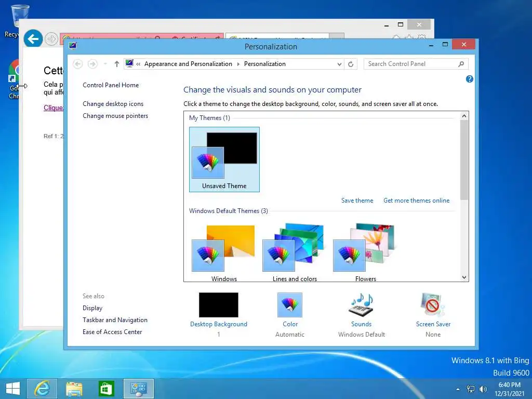
Task: Click the theme list scroll up arrow
Action: 464,116
